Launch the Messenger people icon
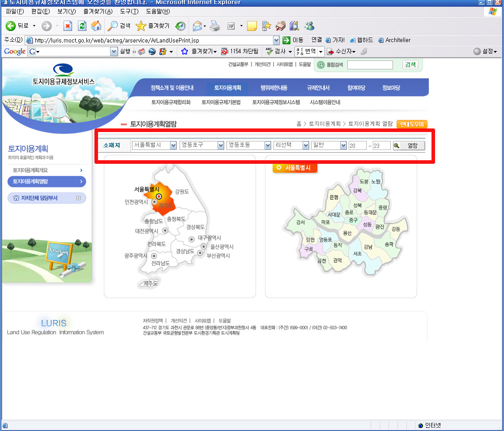Viewport: 504px width, 431px height. pos(309,26)
